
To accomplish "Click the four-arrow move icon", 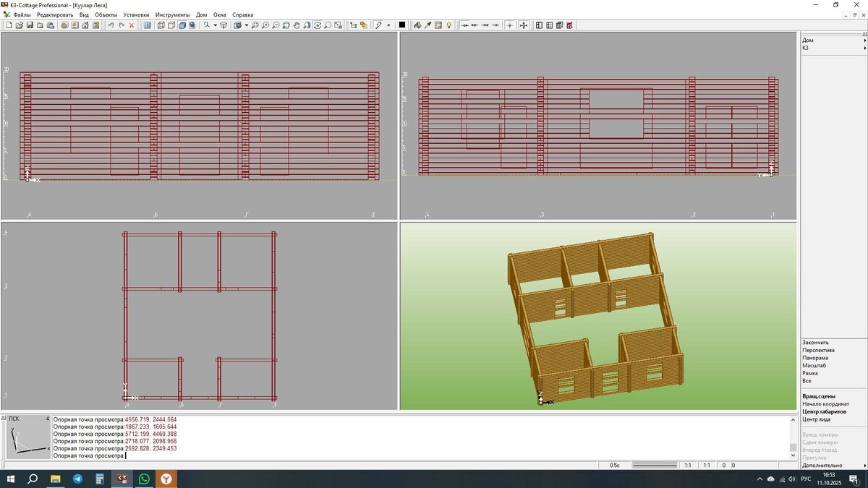I will click(x=523, y=25).
